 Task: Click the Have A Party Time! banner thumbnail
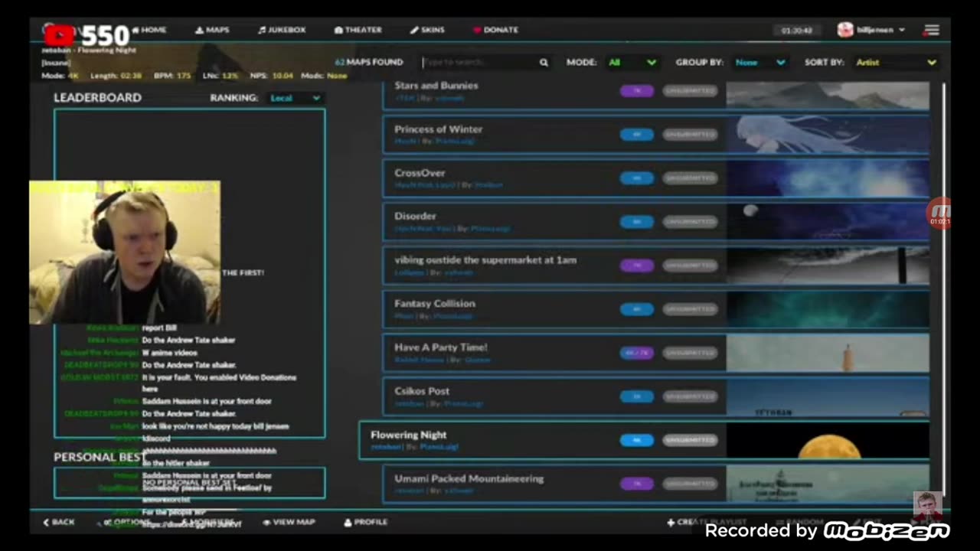827,353
